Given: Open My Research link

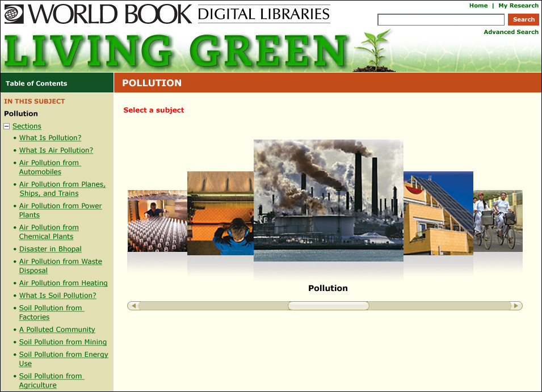Looking at the screenshot, I should click(518, 6).
